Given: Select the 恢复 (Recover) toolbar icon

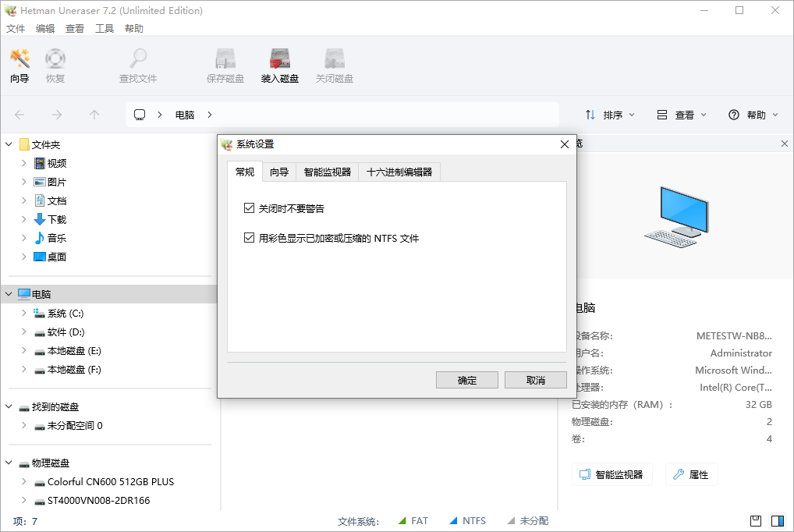Looking at the screenshot, I should point(55,65).
